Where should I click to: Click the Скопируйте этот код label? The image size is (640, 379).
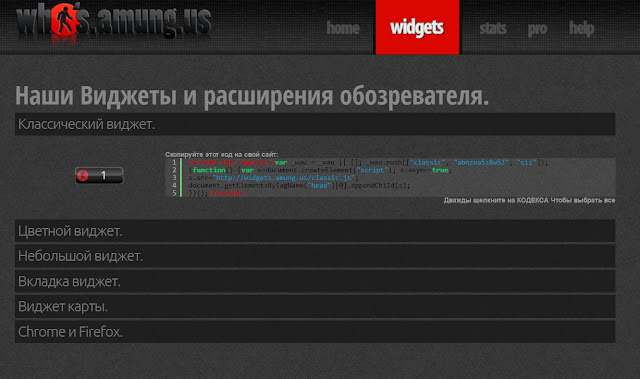(222, 155)
